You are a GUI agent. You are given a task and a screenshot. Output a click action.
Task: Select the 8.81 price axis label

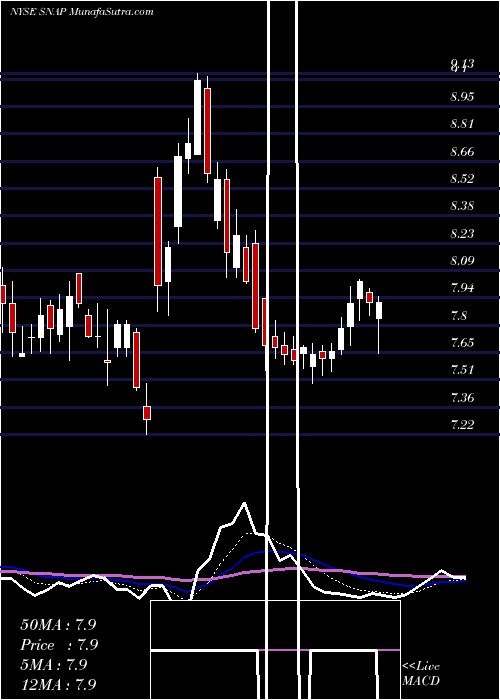[x=462, y=124]
